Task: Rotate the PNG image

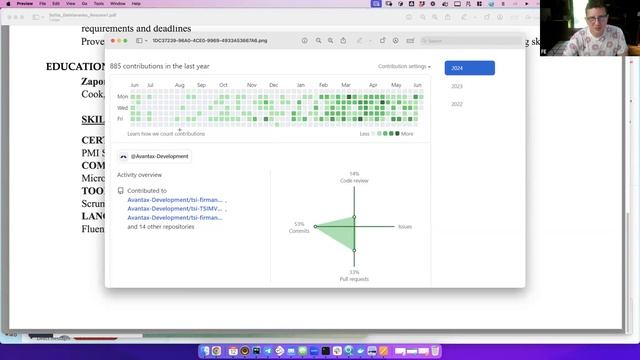Action: click(382, 40)
